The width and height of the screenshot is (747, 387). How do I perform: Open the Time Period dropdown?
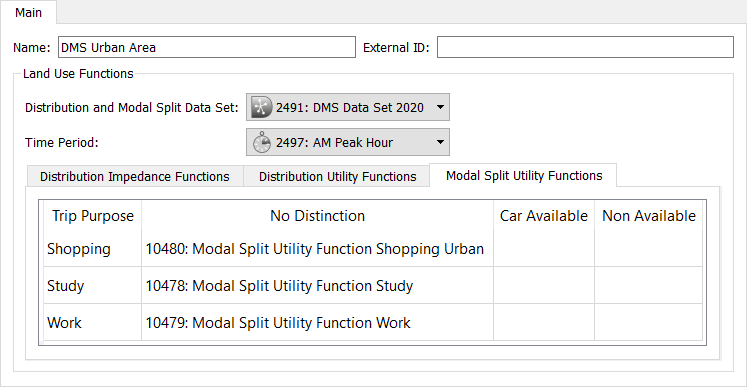click(348, 142)
